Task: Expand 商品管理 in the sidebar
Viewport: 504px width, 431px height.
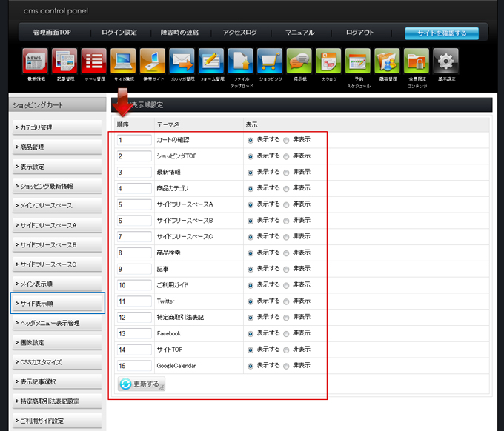Action: (x=57, y=147)
